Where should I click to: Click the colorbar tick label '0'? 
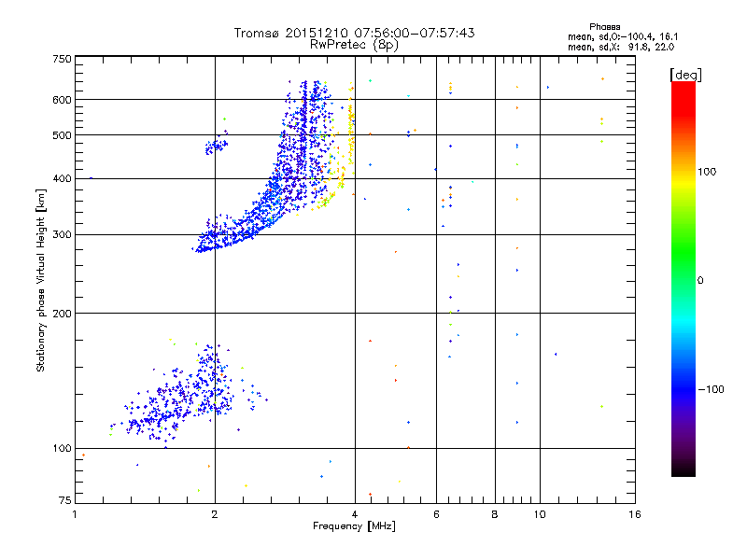click(x=699, y=281)
